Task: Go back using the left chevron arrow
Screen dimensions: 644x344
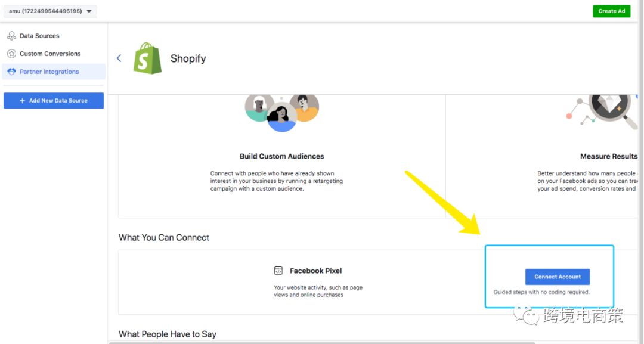Action: click(119, 58)
